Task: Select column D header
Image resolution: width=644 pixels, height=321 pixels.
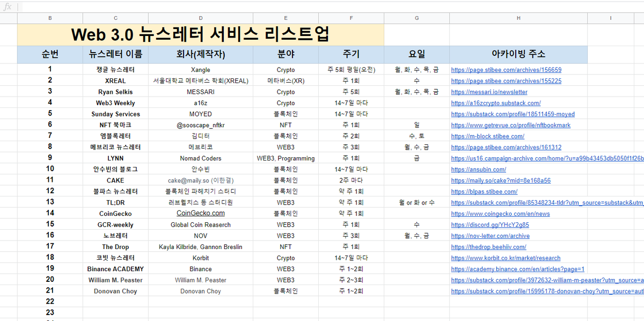Action: click(x=201, y=18)
